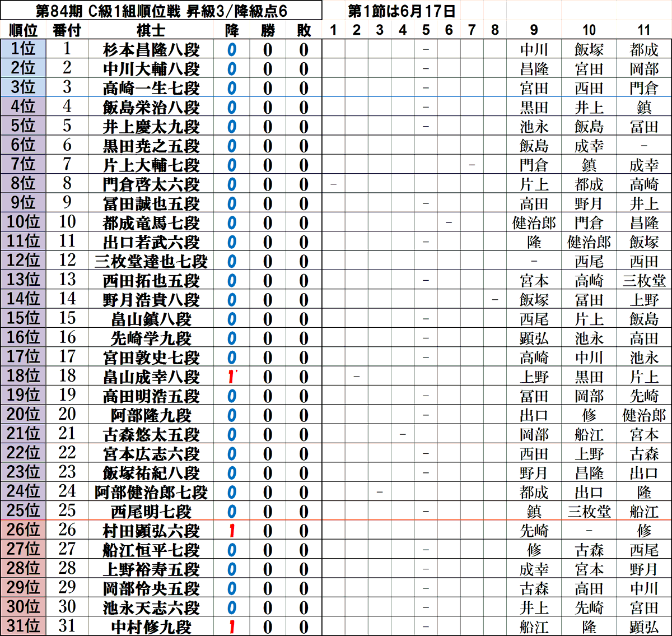Select player name 畠山鎮八段
Viewport: 672px width, 636px height.
tap(151, 319)
